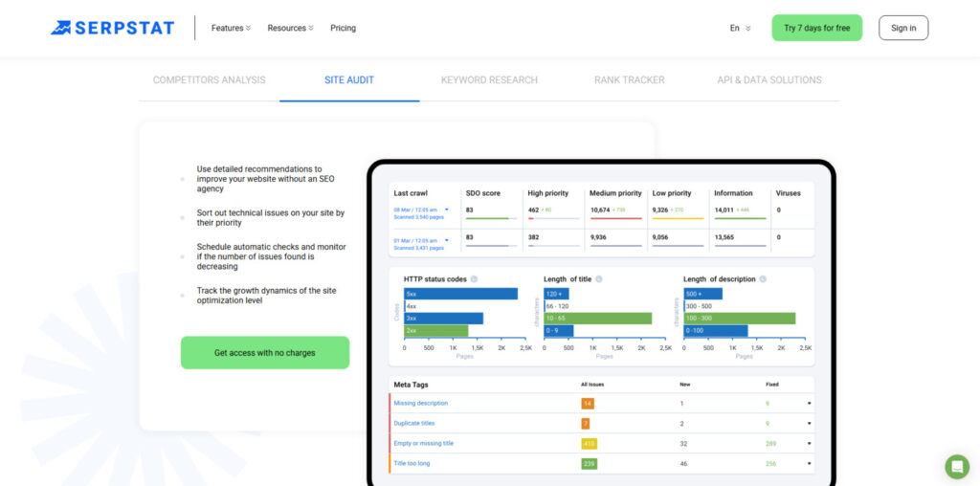Open the Empty or missing title link

tap(424, 444)
